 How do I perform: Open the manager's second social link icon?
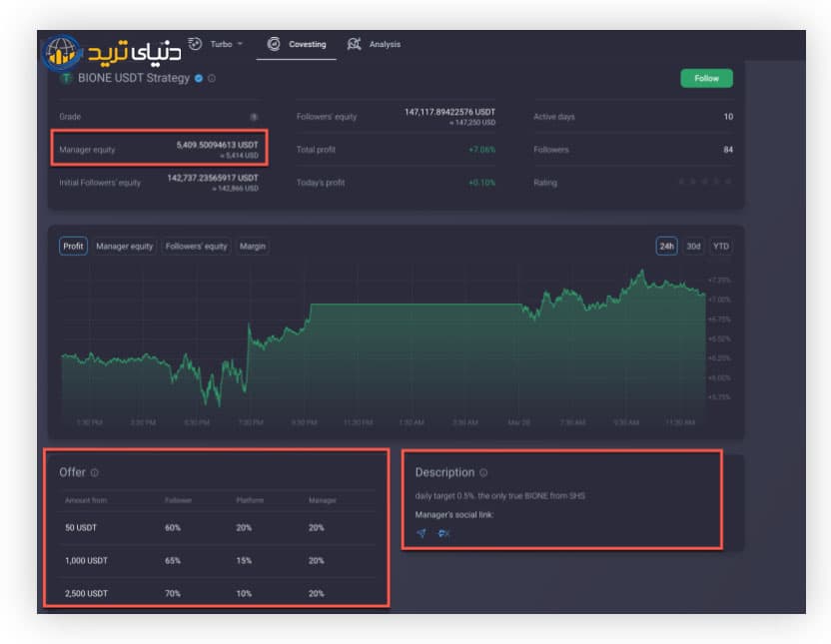[x=443, y=533]
